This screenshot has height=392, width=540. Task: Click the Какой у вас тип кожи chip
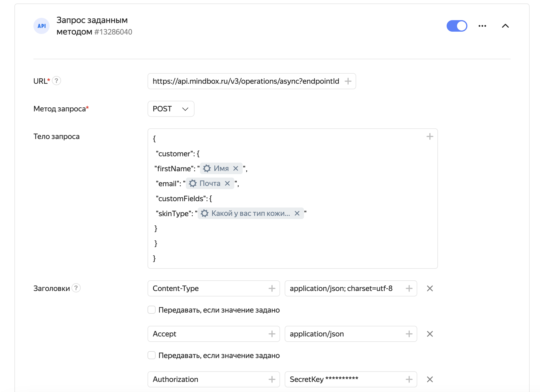[251, 213]
